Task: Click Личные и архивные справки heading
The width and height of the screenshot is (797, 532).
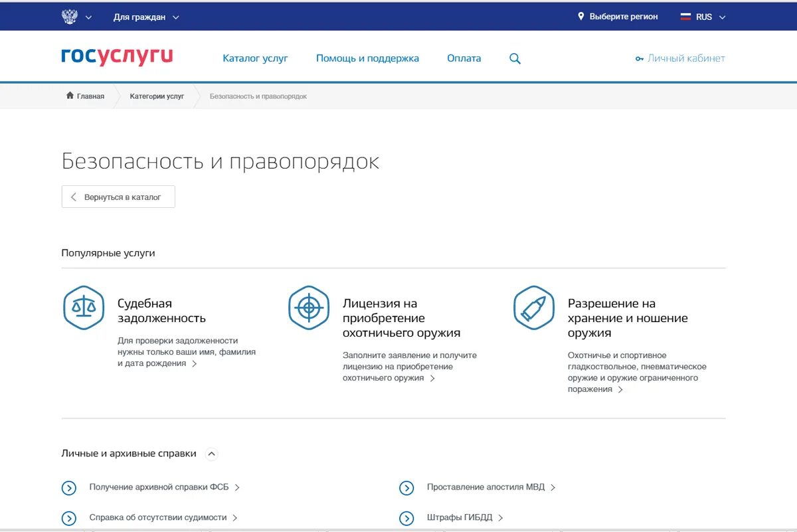Action: click(129, 454)
